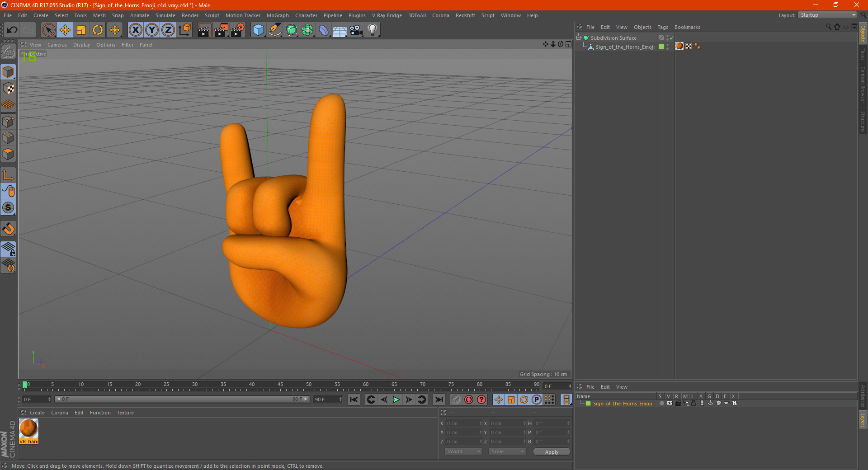Screen dimensions: 868x470
Task: Open the V-Ray Bridge menu
Action: point(387,15)
